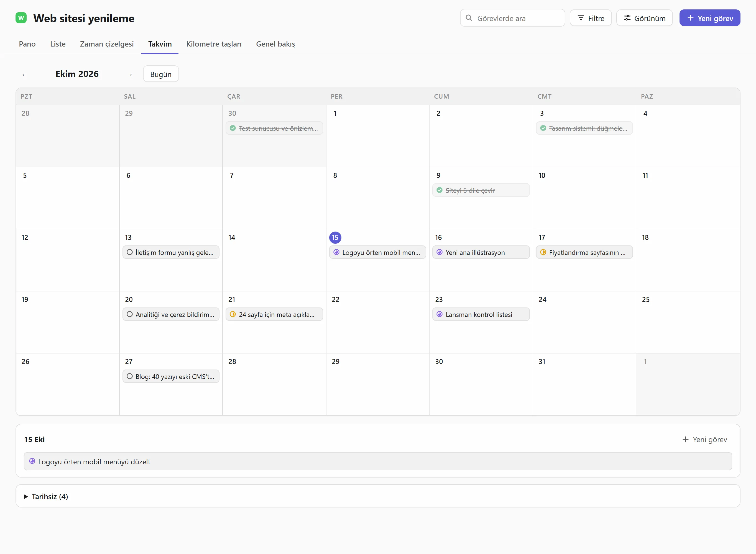Click the status icon of 'Yeni ana illüstrasyon'
Viewport: 756px width, 554px height.
[x=440, y=252]
